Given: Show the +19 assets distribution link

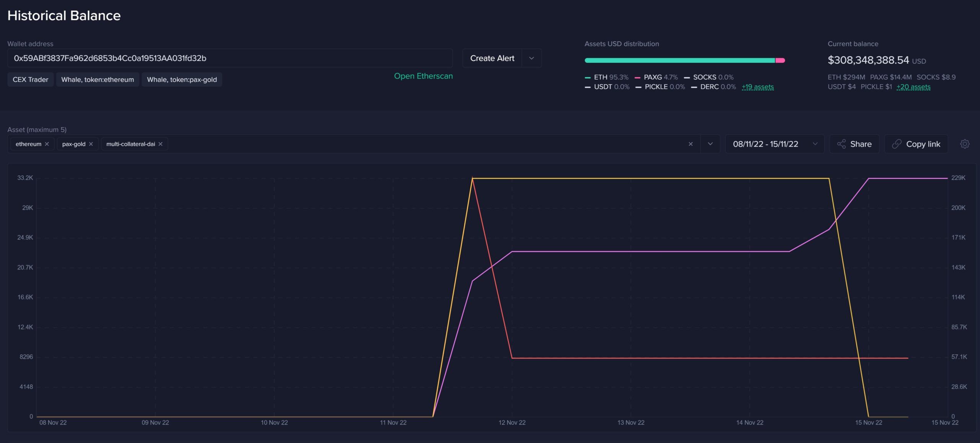Looking at the screenshot, I should 758,87.
